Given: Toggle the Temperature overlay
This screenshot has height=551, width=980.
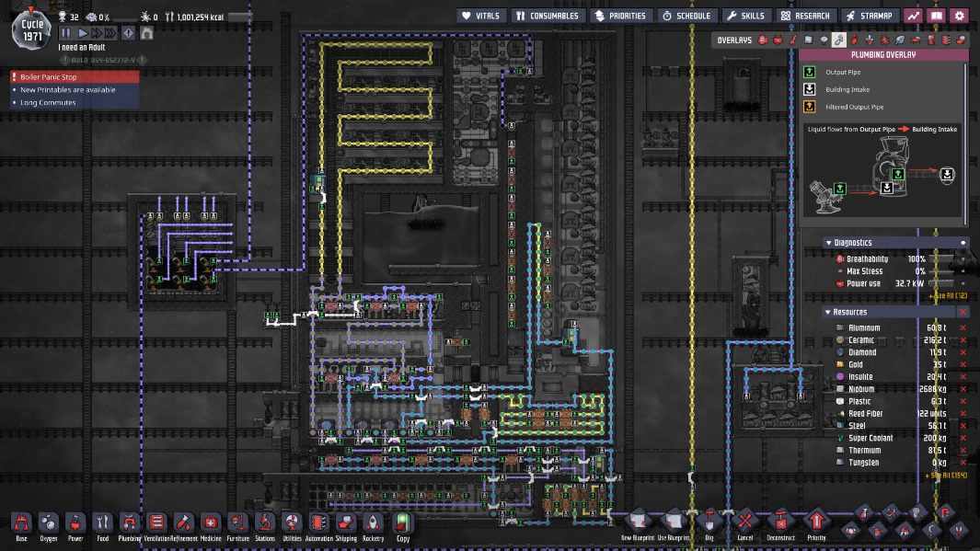Looking at the screenshot, I should click(x=793, y=40).
